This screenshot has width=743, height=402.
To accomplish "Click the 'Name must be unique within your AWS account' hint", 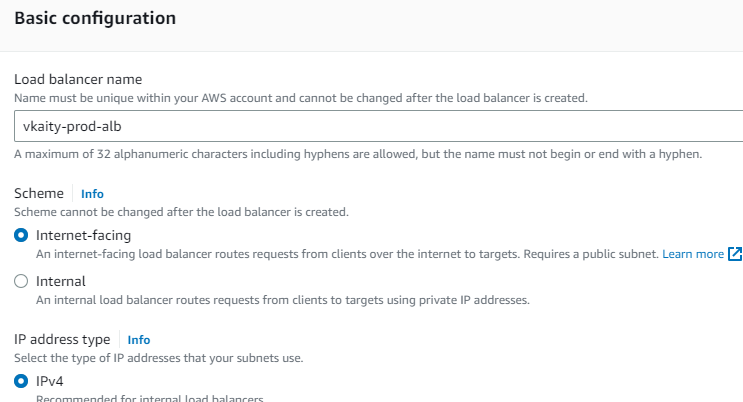I will (301, 98).
